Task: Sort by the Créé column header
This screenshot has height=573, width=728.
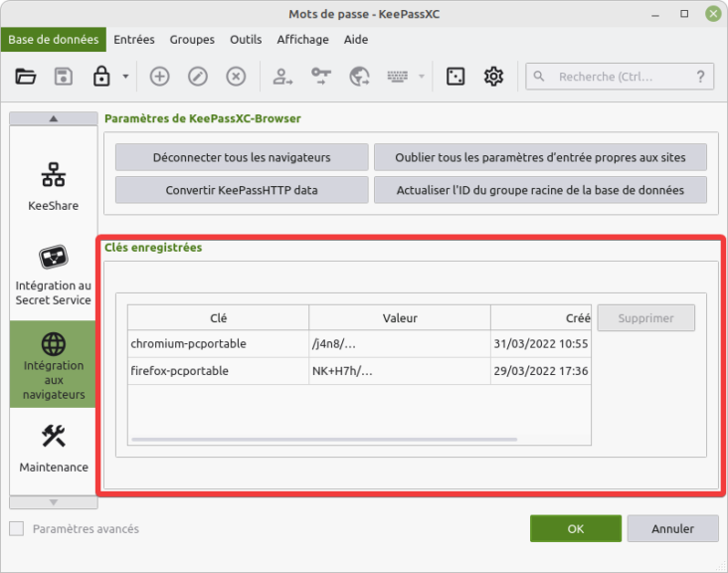Action: 541,318
